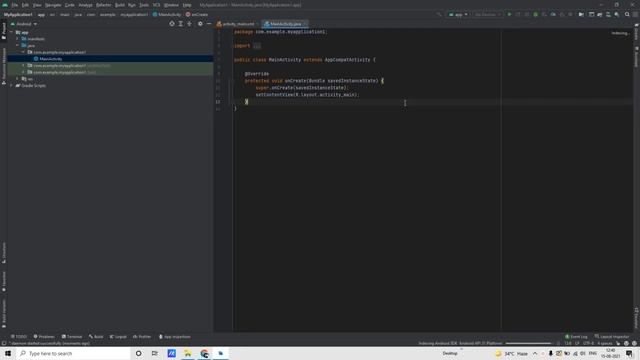Image resolution: width=640 pixels, height=360 pixels.
Task: Switch to activity_main.xml editor tab
Action: 238,24
